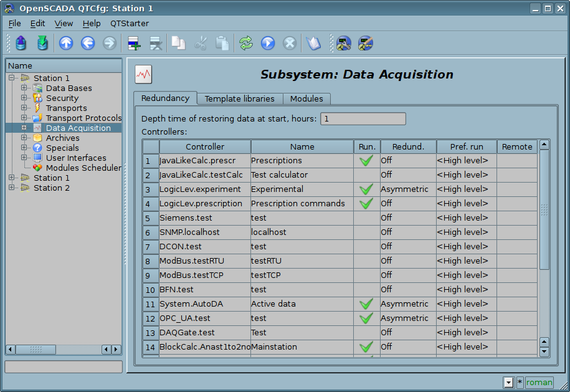Image resolution: width=570 pixels, height=392 pixels.
Task: Click the User Interfaces monitor tree icon
Action: 37,158
